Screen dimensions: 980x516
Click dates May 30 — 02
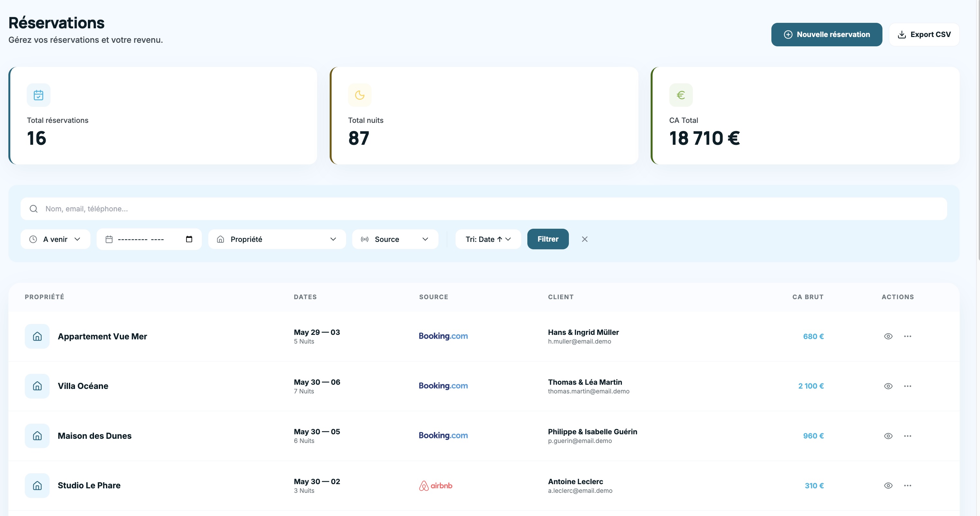[317, 482]
